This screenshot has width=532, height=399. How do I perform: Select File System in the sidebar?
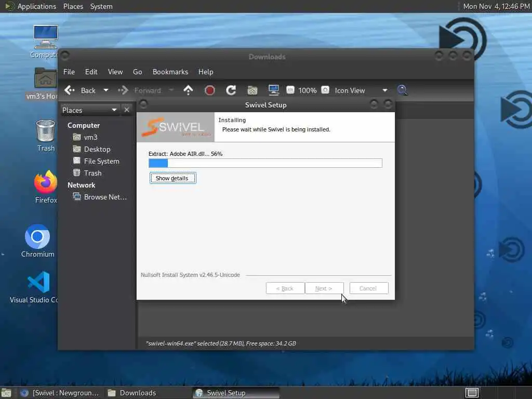click(x=101, y=161)
